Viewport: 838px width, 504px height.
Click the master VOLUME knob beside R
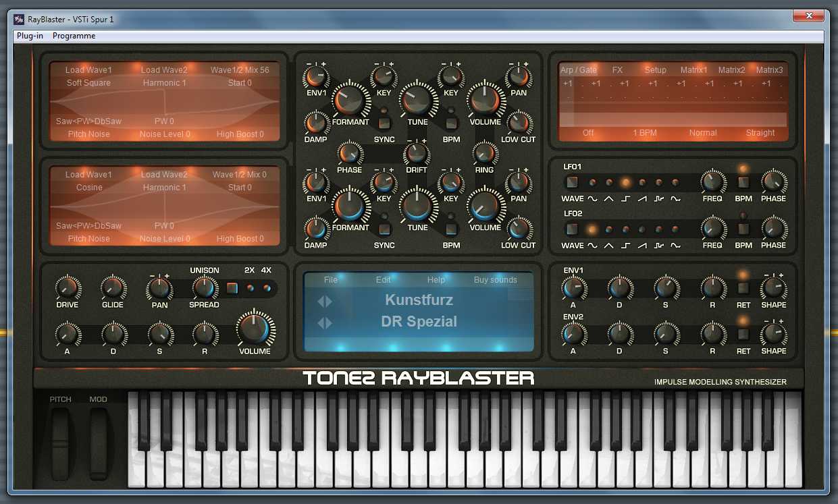[255, 329]
